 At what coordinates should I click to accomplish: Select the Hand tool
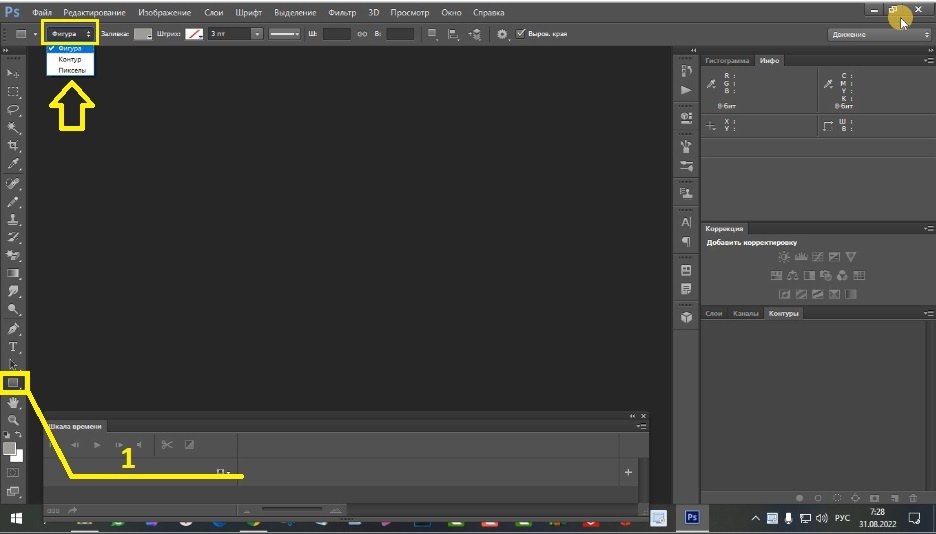tap(13, 403)
